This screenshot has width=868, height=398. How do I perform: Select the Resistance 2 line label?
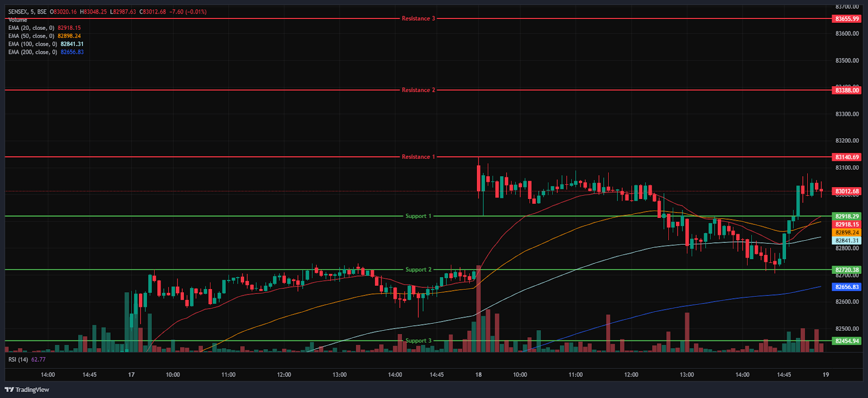(x=418, y=90)
